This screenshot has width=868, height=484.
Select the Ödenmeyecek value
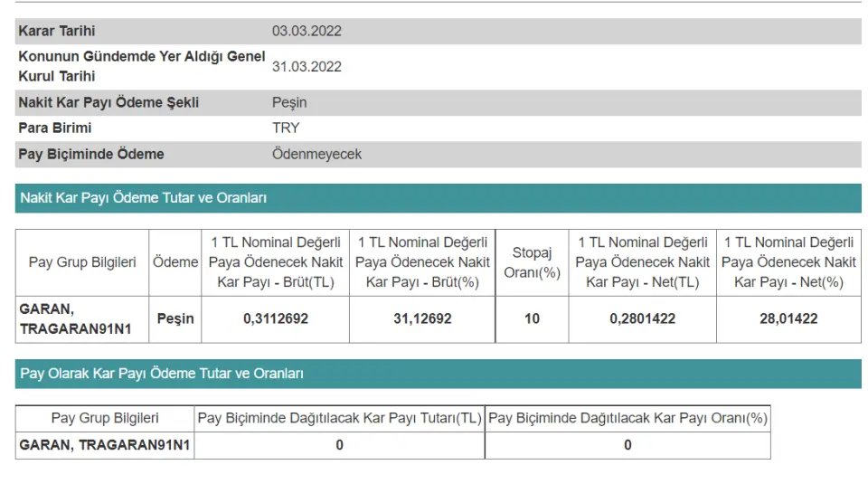pyautogui.click(x=316, y=154)
